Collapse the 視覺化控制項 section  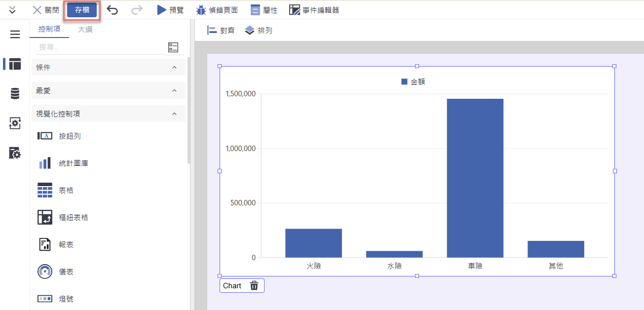click(174, 114)
